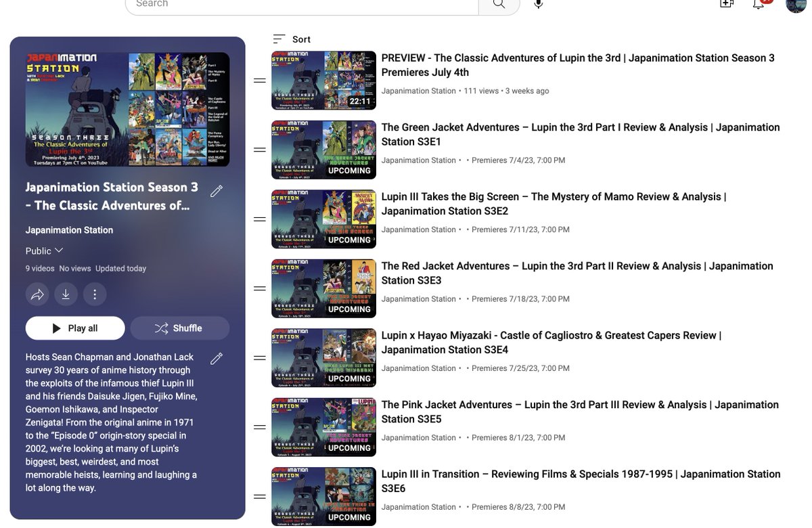812x528 pixels.
Task: Activate voice search microphone
Action: [538, 3]
